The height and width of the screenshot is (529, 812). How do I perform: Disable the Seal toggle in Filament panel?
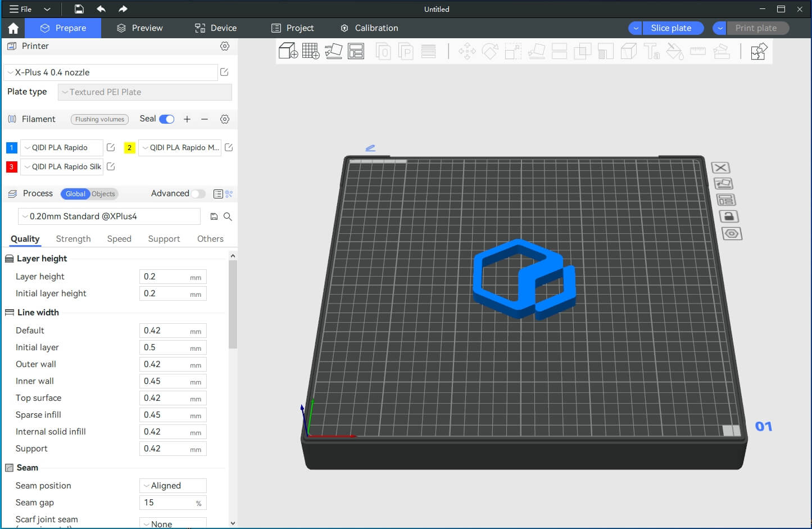click(x=166, y=119)
